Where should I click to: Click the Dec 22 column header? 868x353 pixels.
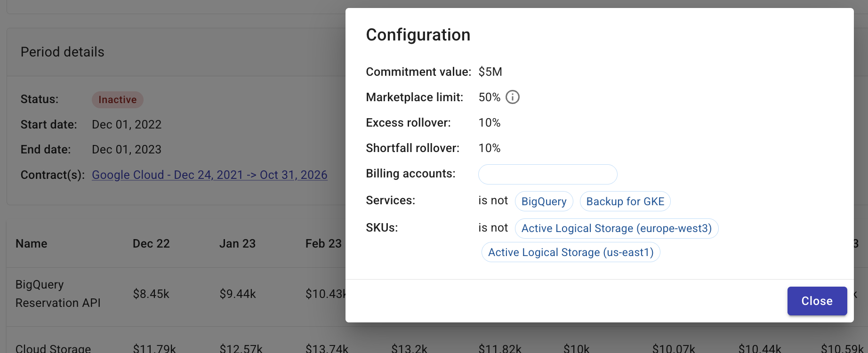coord(151,243)
